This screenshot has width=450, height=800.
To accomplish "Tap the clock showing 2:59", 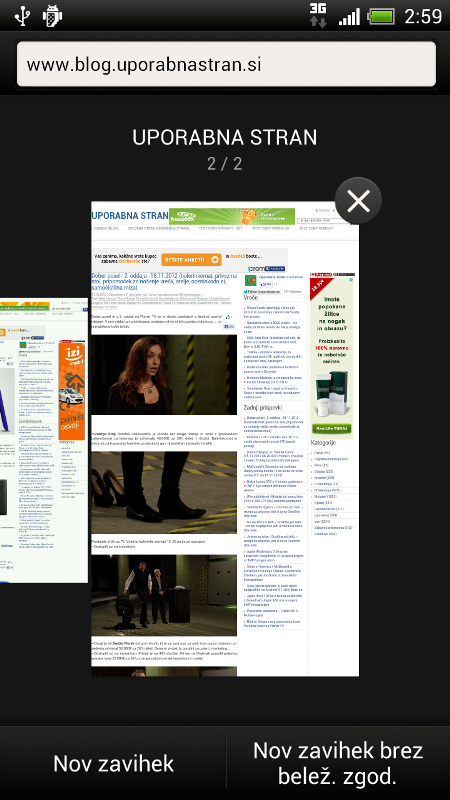I will pos(423,16).
